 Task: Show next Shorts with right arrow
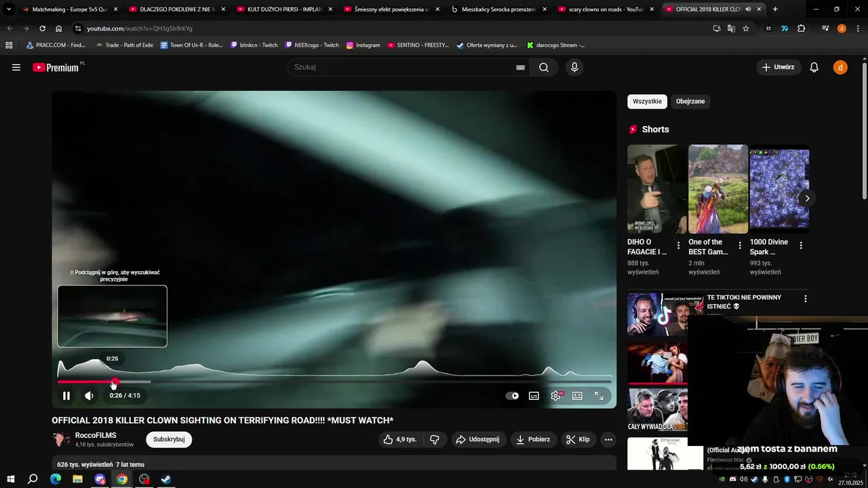pos(807,199)
